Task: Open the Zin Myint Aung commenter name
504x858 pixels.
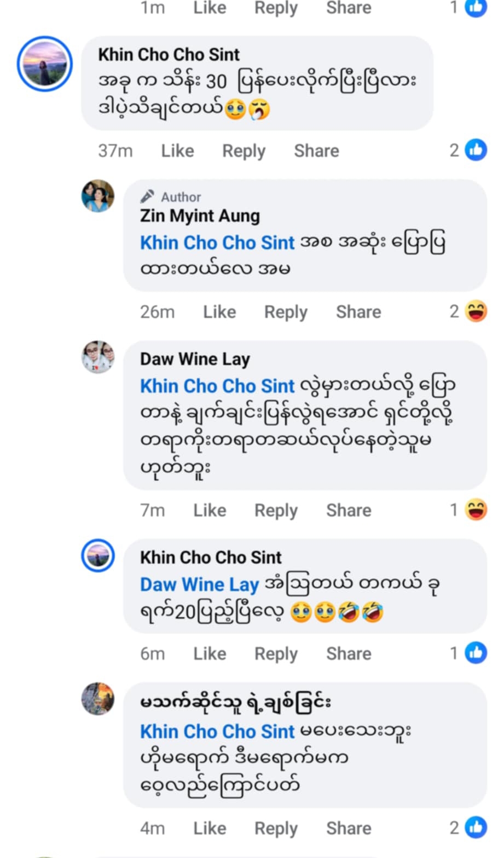Action: 200,216
